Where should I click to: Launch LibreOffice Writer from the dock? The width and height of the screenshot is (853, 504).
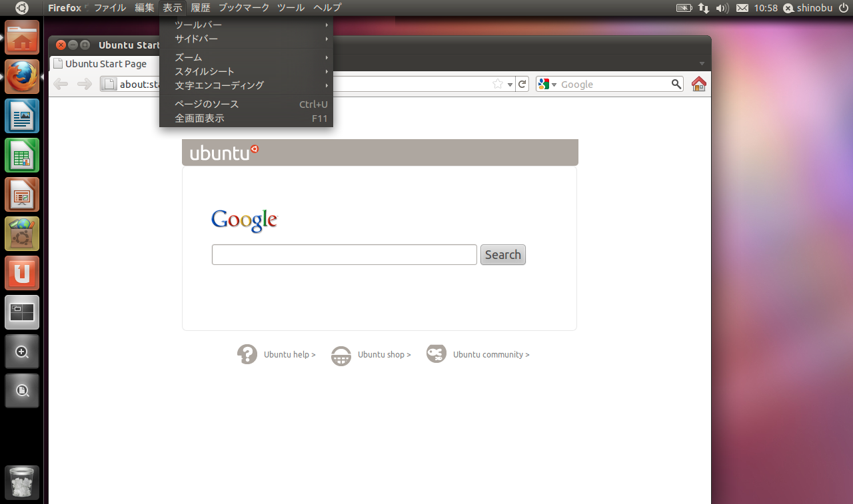pyautogui.click(x=22, y=116)
